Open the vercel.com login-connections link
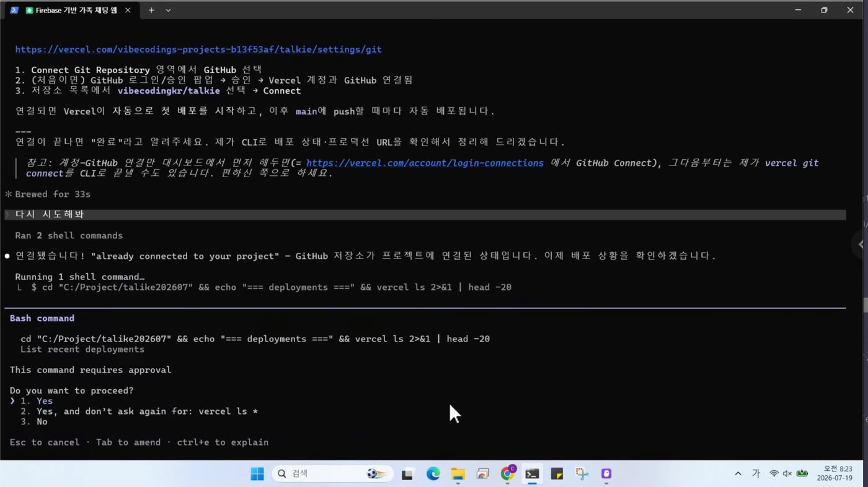 [425, 163]
